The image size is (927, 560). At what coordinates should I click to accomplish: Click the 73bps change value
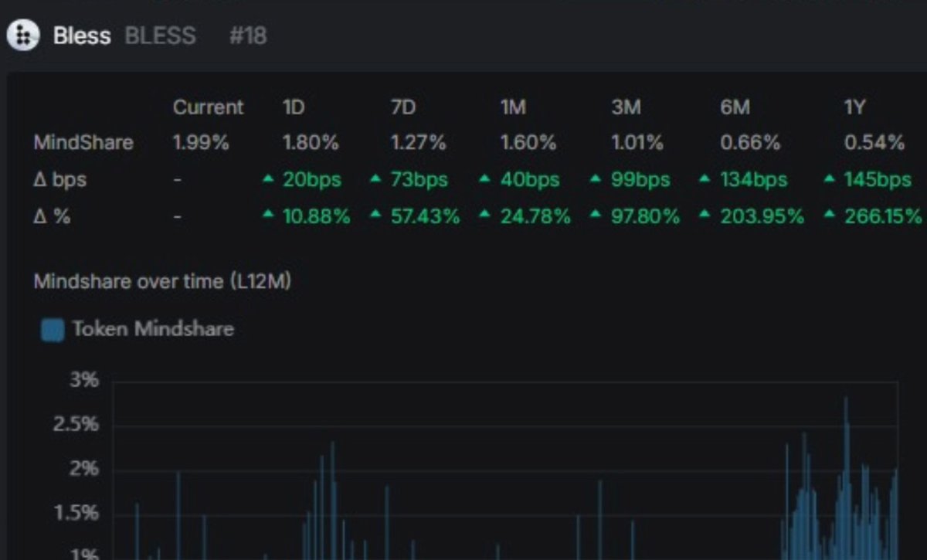[x=419, y=180]
